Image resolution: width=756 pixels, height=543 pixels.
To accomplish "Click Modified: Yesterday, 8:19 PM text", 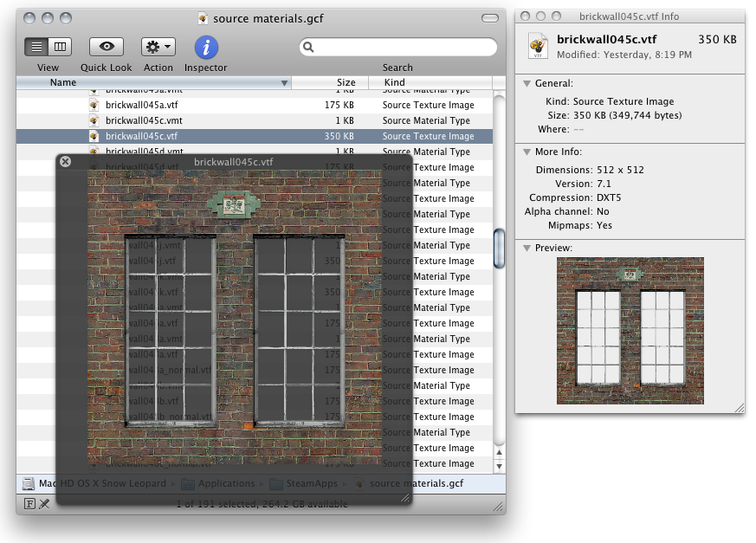I will pos(624,55).
